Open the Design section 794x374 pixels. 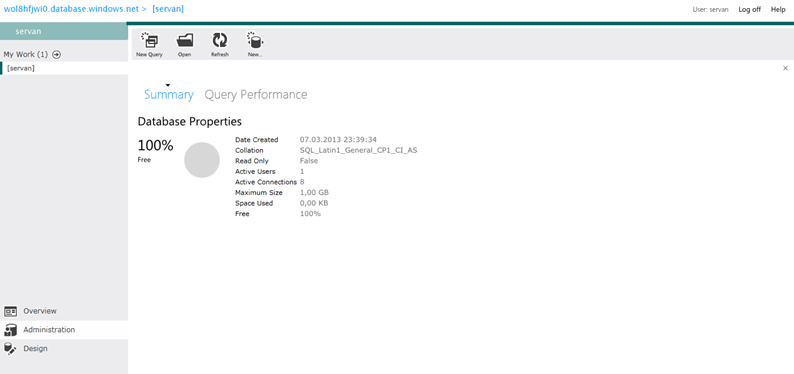[64, 348]
